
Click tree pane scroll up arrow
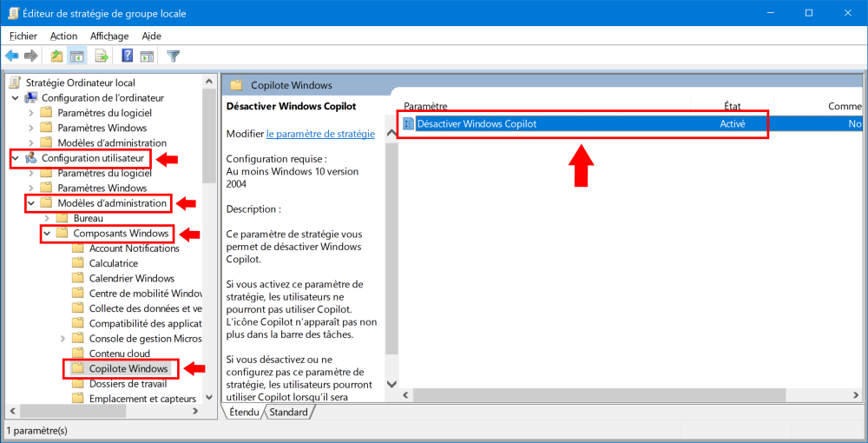coord(209,82)
